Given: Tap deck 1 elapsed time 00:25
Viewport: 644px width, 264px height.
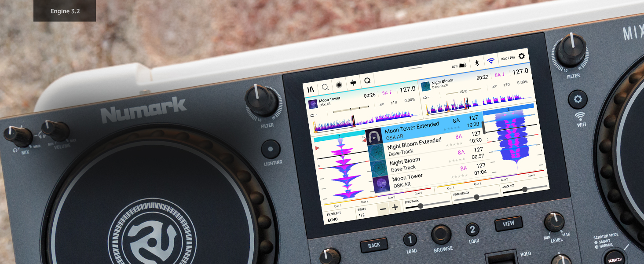Looking at the screenshot, I should click(x=370, y=95).
